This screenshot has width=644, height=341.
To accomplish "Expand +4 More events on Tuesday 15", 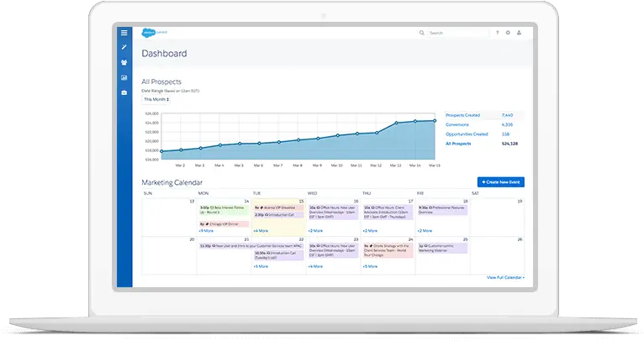I will click(x=261, y=230).
